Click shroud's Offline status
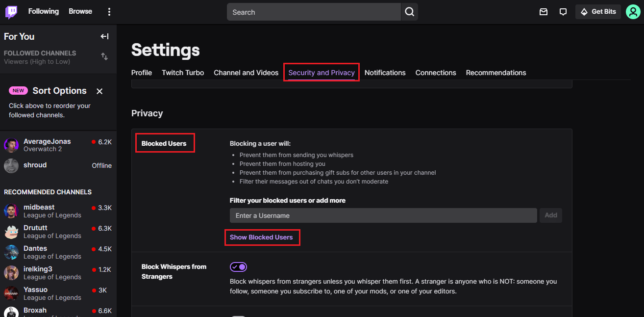This screenshot has height=317, width=644. 102,165
